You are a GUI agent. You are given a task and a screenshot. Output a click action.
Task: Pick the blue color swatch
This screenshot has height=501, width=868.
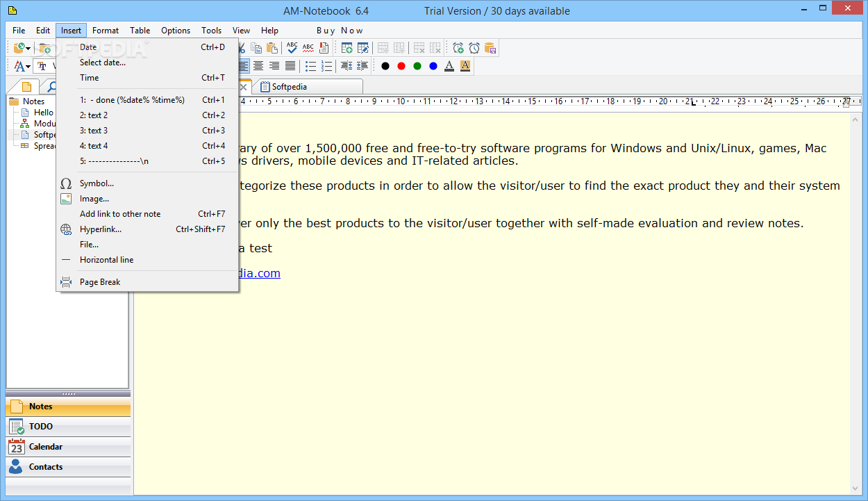[433, 66]
